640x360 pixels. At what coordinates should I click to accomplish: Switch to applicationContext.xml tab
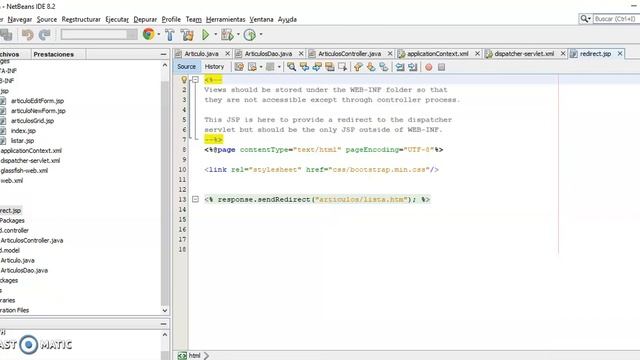pos(438,53)
